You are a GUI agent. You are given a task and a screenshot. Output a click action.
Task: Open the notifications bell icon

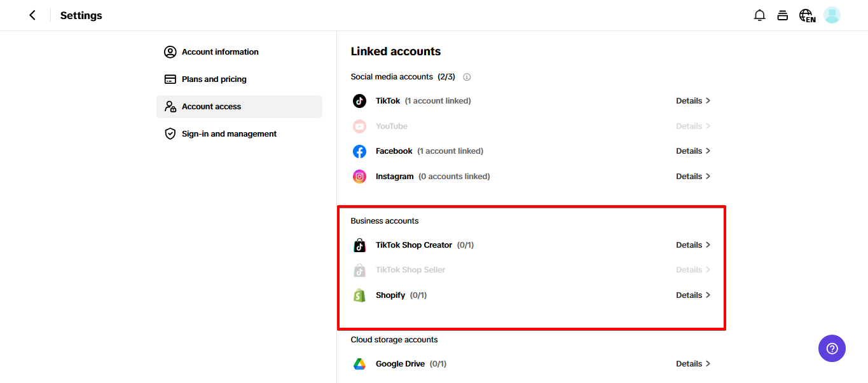pyautogui.click(x=759, y=15)
